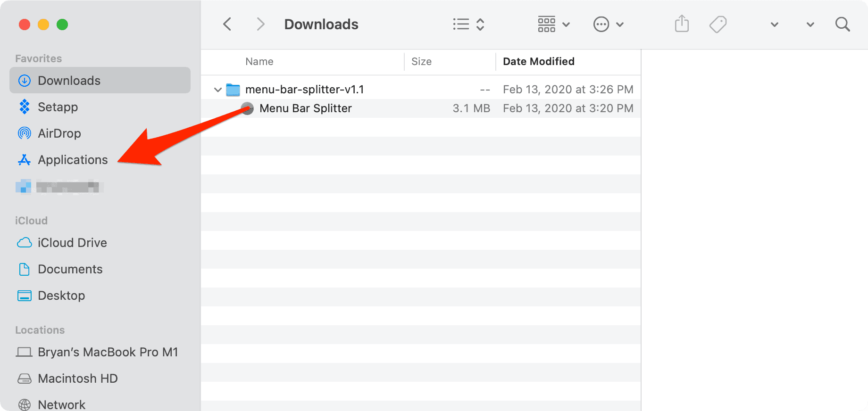Screen dimensions: 868x411
Task: Click the Tags toolbar icon
Action: coord(718,24)
